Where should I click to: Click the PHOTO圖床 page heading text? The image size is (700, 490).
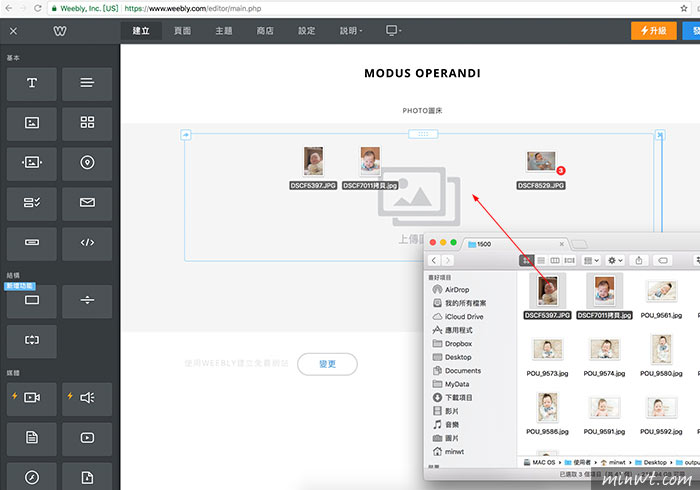tap(422, 111)
